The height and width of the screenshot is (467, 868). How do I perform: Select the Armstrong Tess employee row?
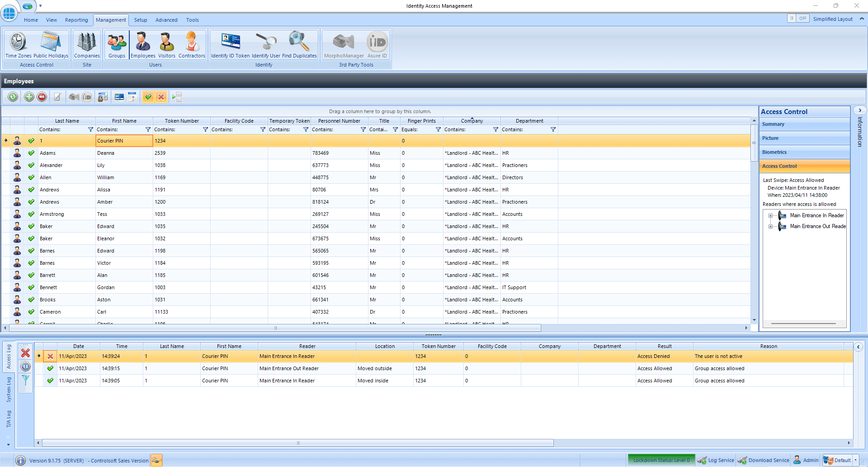coord(376,214)
